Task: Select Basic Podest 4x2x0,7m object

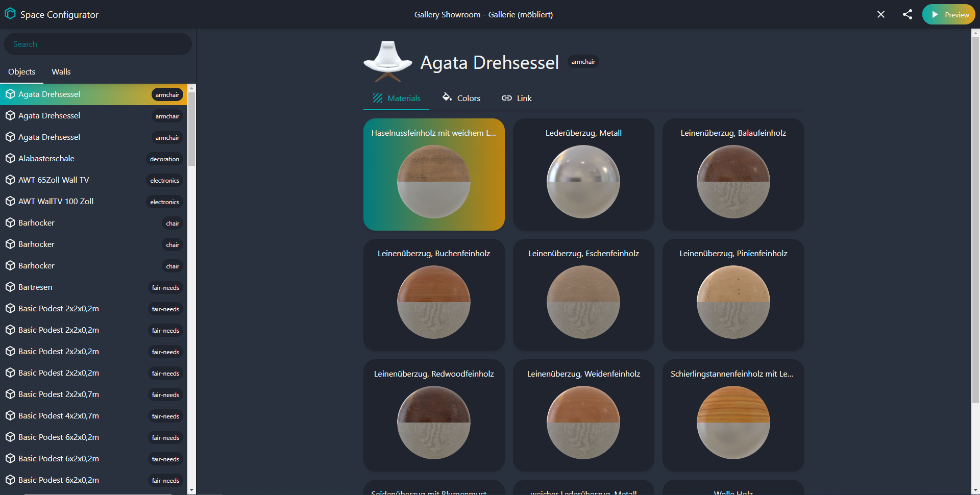Action: click(94, 415)
